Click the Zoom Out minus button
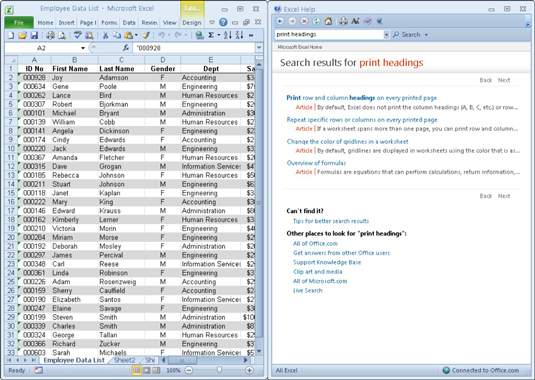Viewport: 535px width, 380px height. click(x=189, y=370)
